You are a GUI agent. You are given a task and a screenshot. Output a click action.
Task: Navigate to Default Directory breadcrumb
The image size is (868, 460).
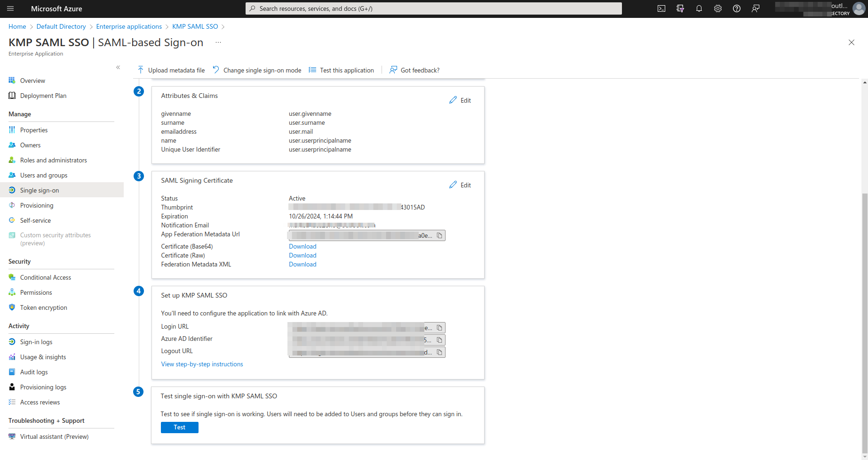[61, 26]
